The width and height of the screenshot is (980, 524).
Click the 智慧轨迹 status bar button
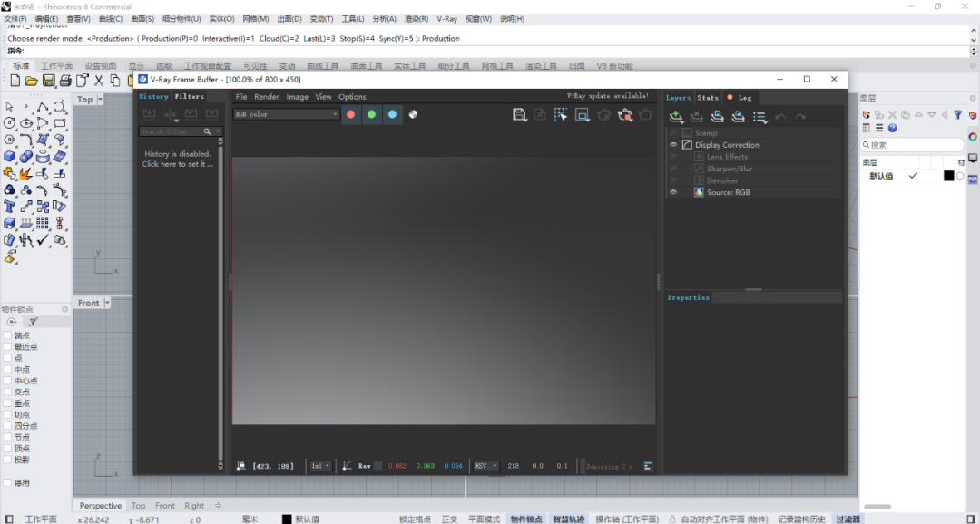pos(569,519)
